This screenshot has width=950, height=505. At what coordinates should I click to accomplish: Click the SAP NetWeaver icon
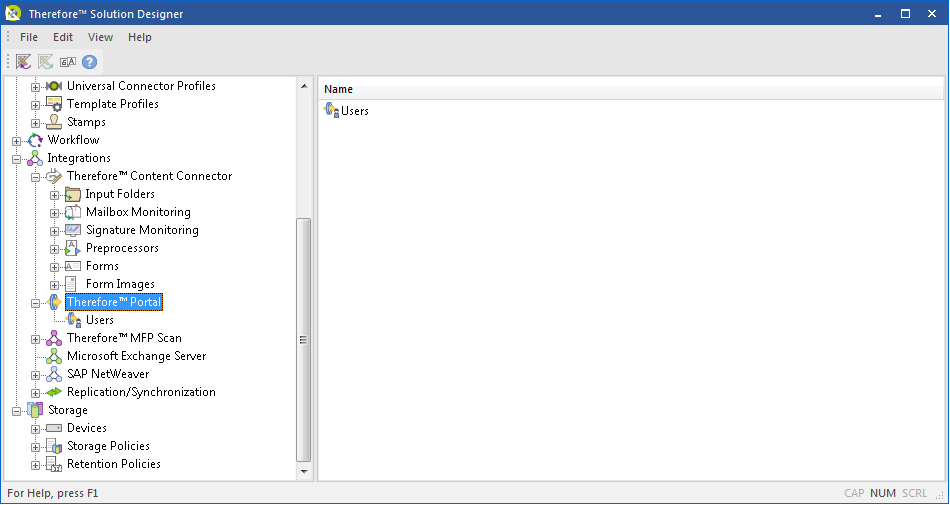(x=54, y=374)
